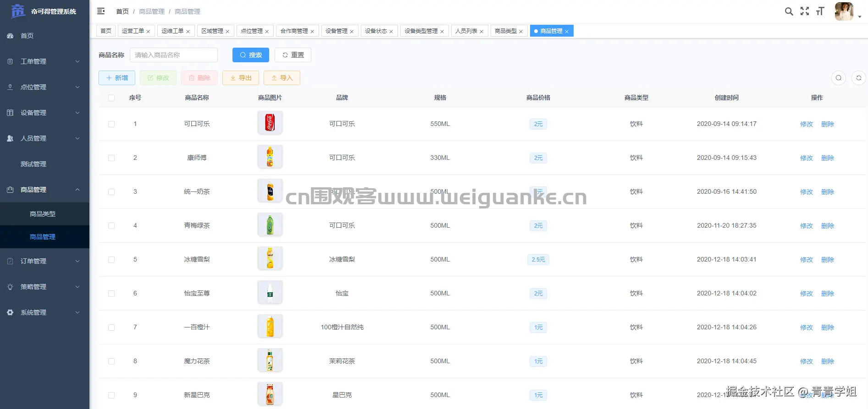Close the 区域管理 tab

pyautogui.click(x=227, y=32)
